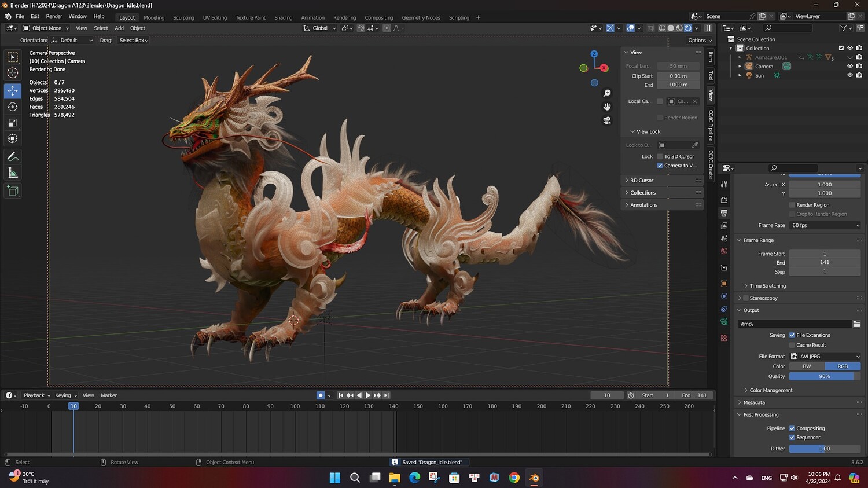Enable the Render Region checkbox in properties
The width and height of the screenshot is (868, 488).
tap(792, 205)
